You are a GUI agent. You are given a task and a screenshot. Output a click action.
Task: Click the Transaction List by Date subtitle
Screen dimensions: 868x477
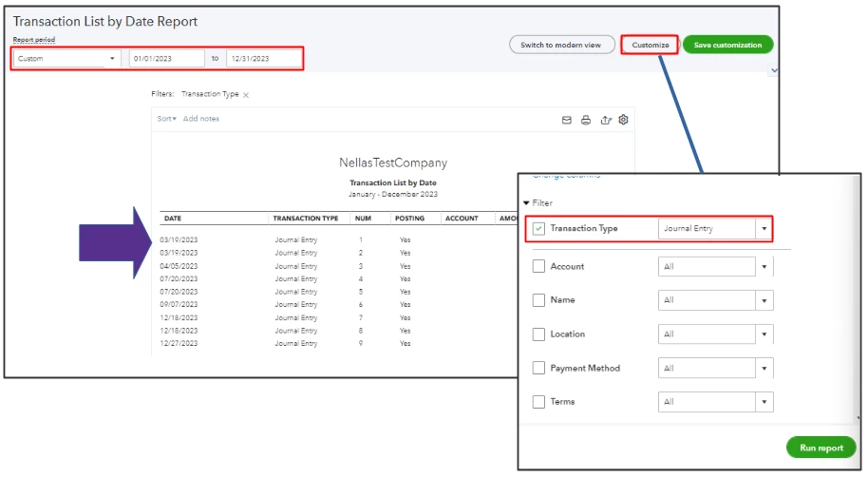click(393, 182)
